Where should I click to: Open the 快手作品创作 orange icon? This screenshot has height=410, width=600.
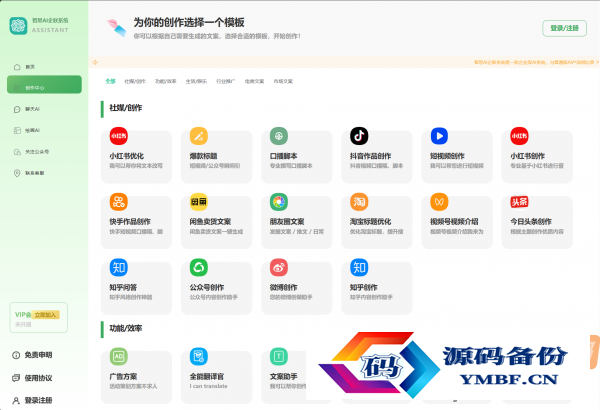click(119, 202)
